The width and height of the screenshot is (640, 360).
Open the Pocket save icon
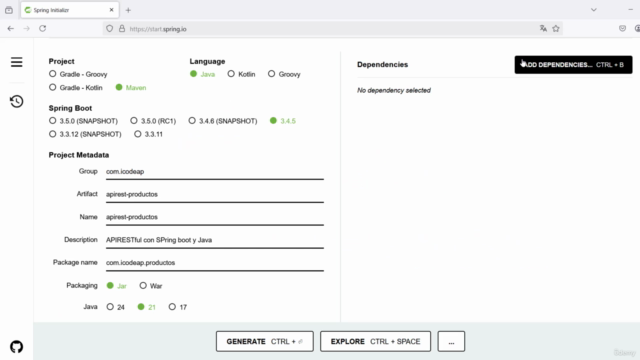click(x=622, y=29)
